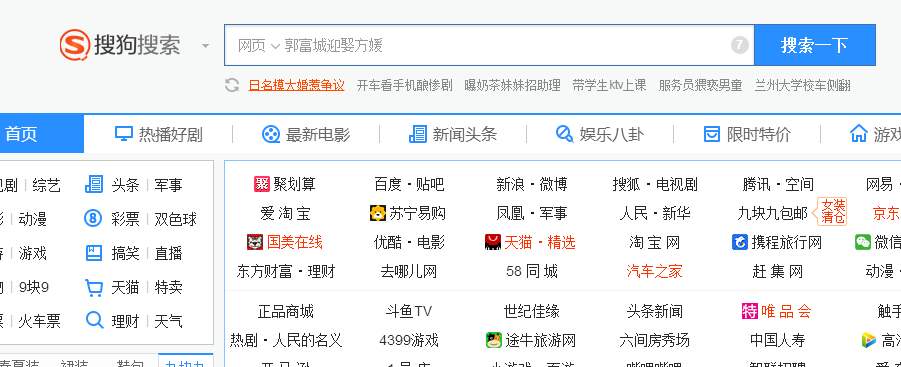Click the envelope icon beside 限时特价
Viewport: 901px width, 367px height.
click(x=711, y=134)
